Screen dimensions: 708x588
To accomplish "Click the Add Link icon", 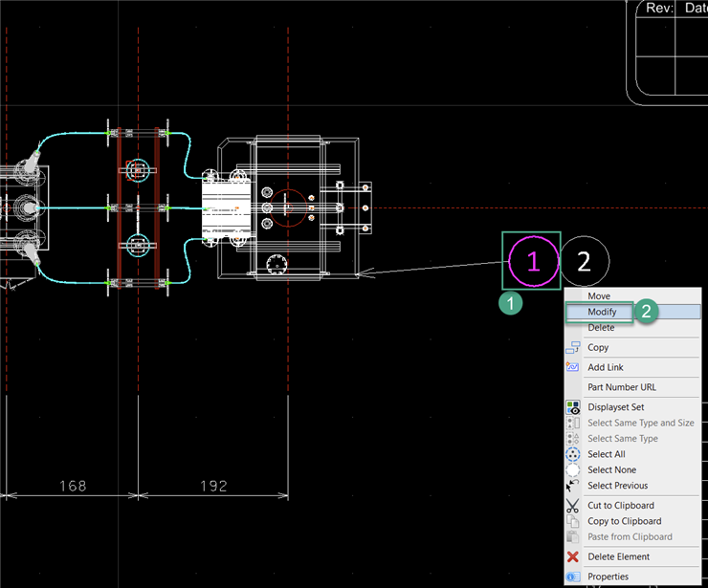I will point(573,367).
